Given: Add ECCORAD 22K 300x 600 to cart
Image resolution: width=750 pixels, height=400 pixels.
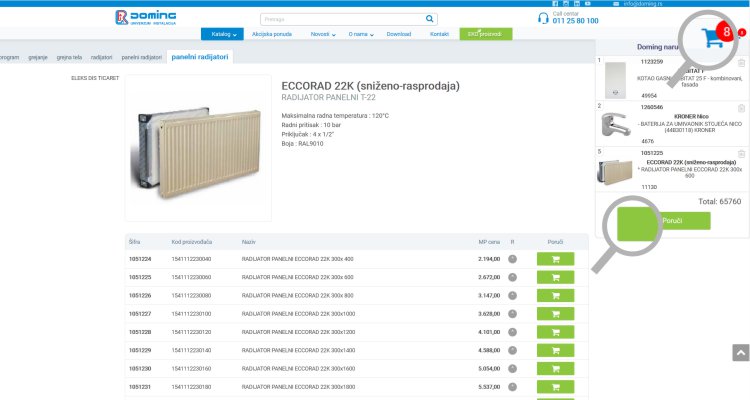Looking at the screenshot, I should [x=555, y=277].
